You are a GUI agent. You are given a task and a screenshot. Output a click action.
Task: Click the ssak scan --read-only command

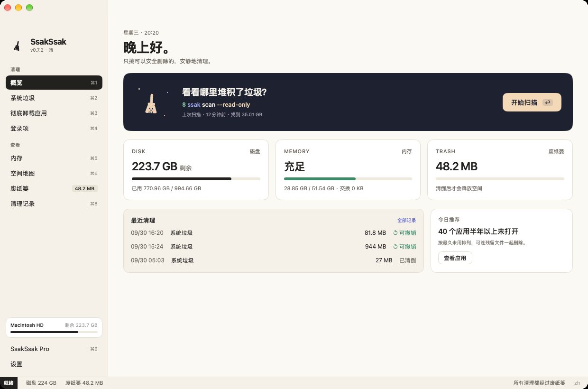pyautogui.click(x=216, y=104)
